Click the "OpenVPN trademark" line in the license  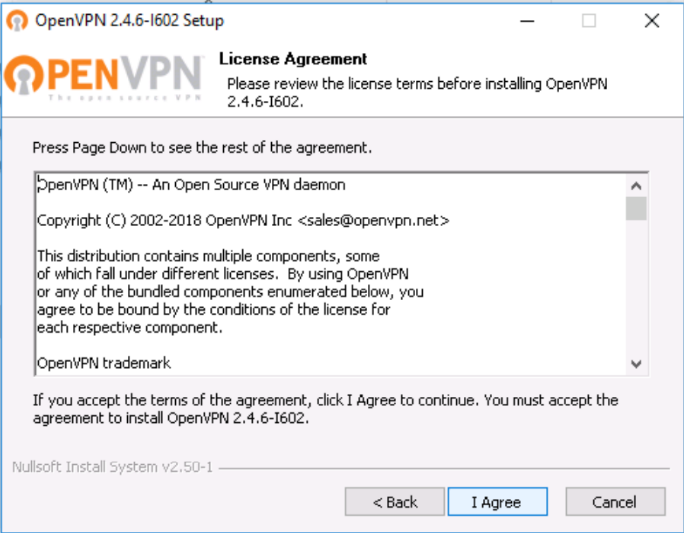(104, 362)
